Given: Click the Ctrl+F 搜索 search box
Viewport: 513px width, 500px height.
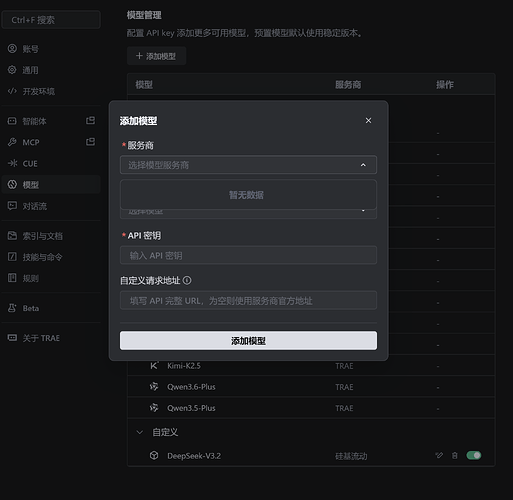Looking at the screenshot, I should pyautogui.click(x=51, y=20).
